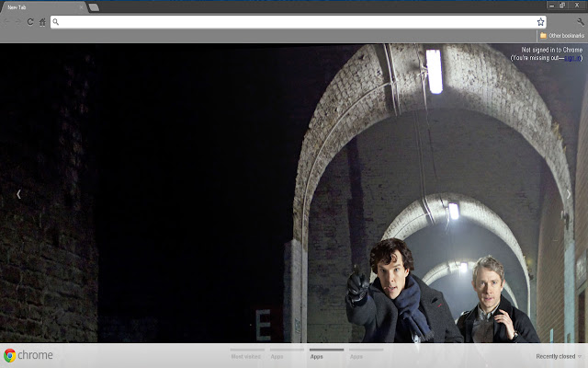The image size is (588, 368).
Task: Go to previous page with left chevron
Action: (x=18, y=194)
